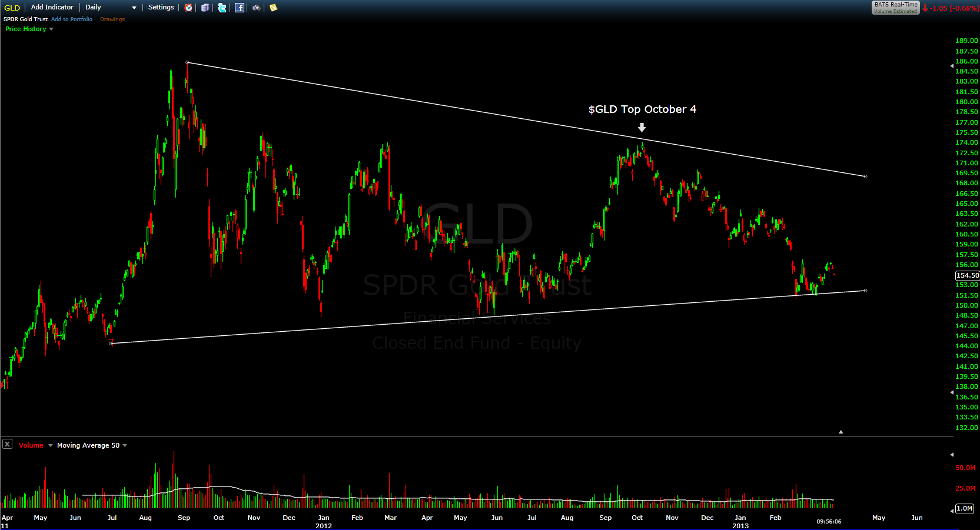Click the small up triangle above volume panel

coord(841,432)
